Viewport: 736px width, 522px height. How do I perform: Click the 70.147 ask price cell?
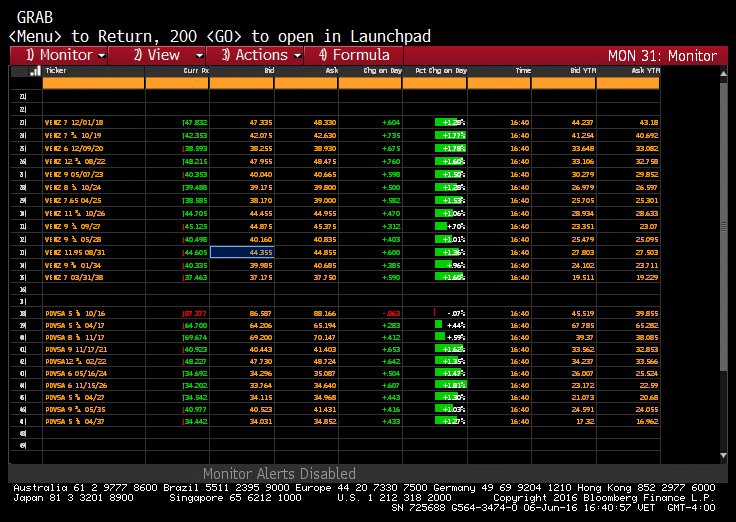325,338
